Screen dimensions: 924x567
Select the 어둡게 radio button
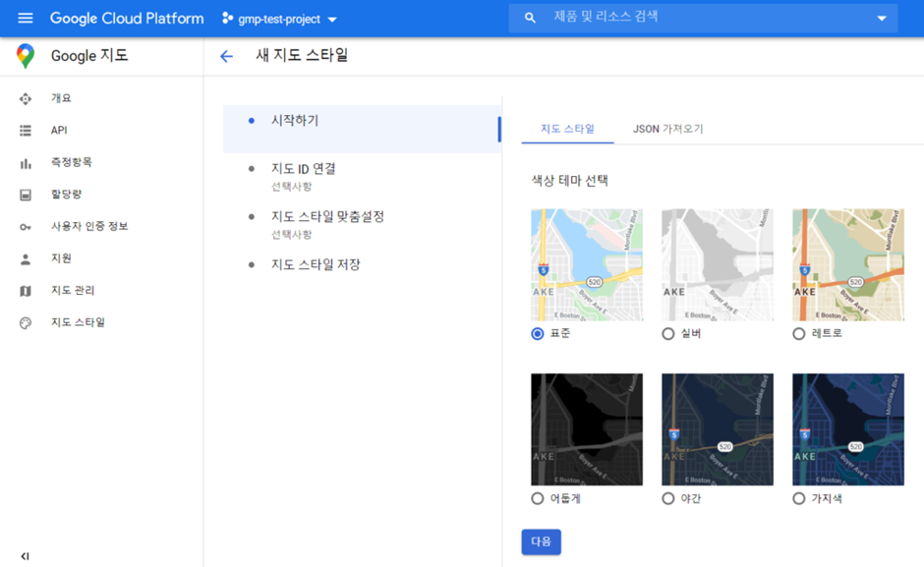[538, 498]
